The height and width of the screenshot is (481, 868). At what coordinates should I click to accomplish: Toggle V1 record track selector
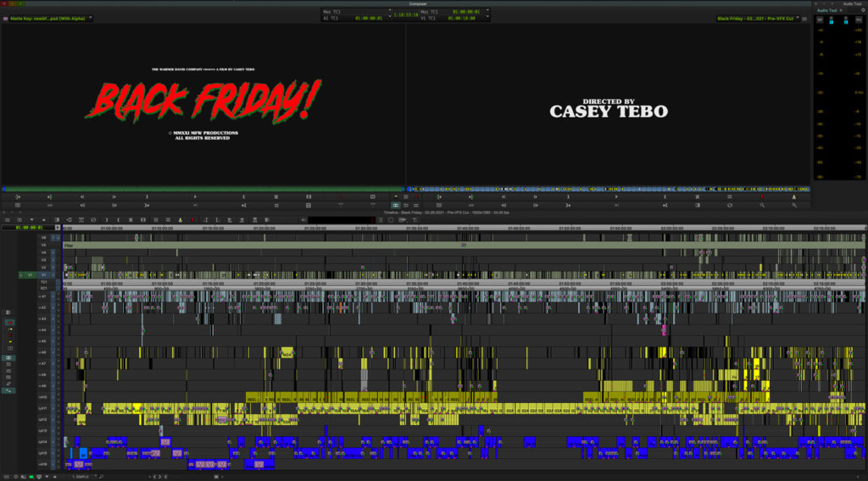44,274
